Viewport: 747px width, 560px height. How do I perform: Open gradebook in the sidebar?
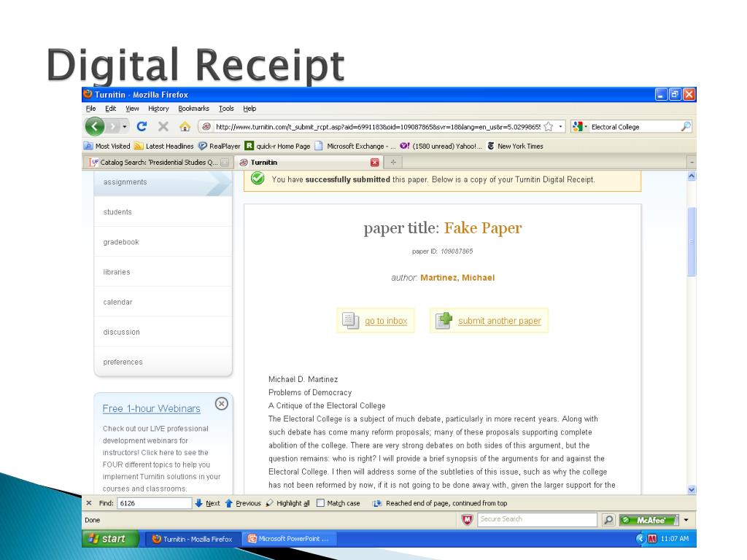(163, 242)
